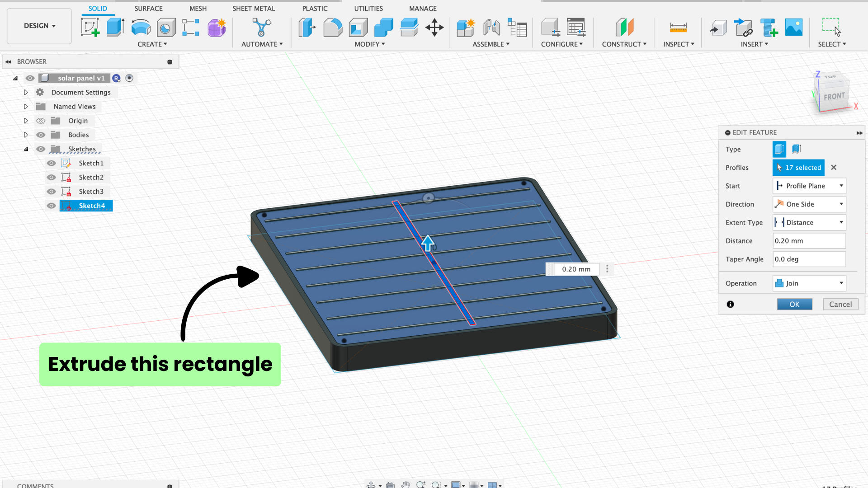Select the Extrude tool in toolbar
Screen dimensions: 868x488
coord(115,27)
